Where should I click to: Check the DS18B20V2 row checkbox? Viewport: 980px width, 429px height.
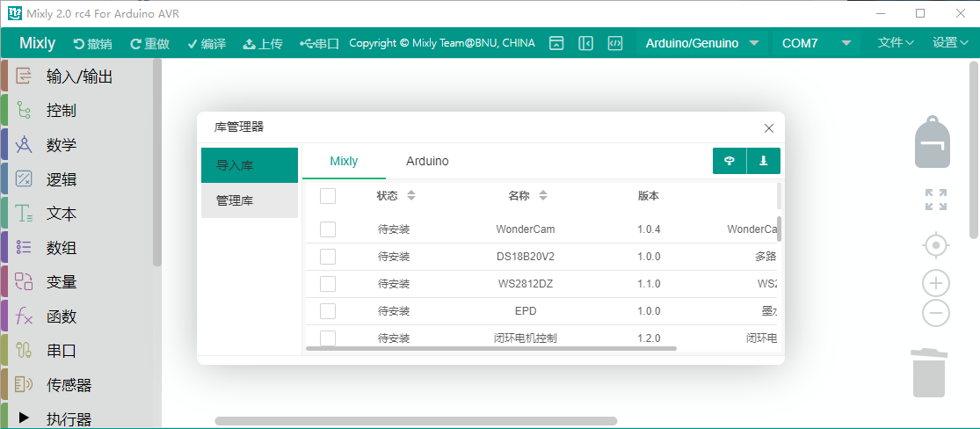(328, 257)
